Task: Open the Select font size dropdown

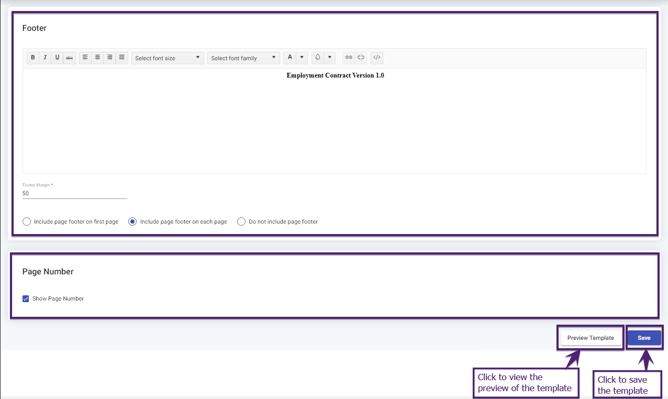Action: 167,58
